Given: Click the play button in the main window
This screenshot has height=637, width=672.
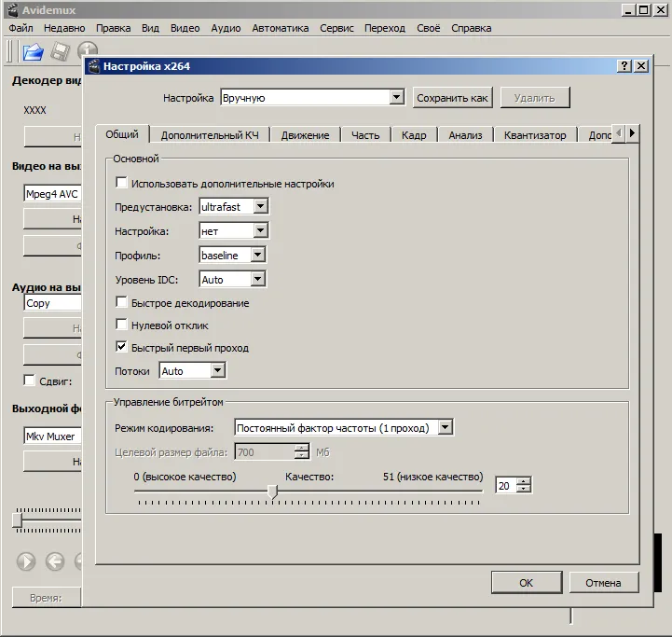Looking at the screenshot, I should [26, 561].
